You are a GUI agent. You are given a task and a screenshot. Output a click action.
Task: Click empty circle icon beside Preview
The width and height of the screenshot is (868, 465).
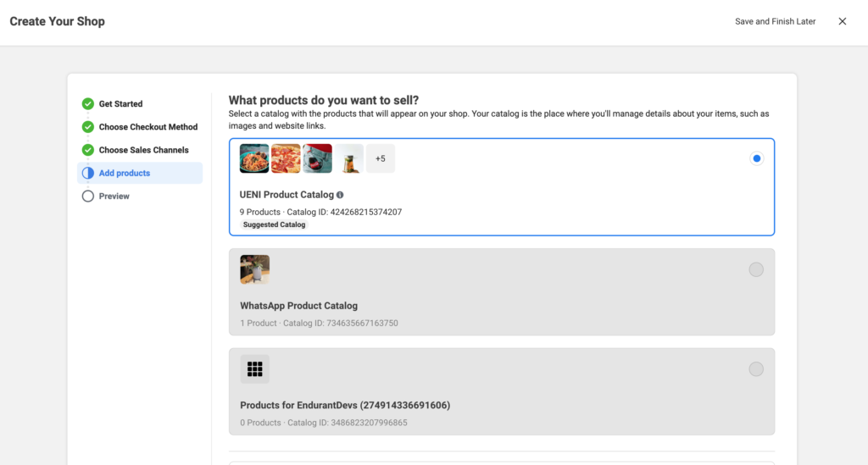87,197
